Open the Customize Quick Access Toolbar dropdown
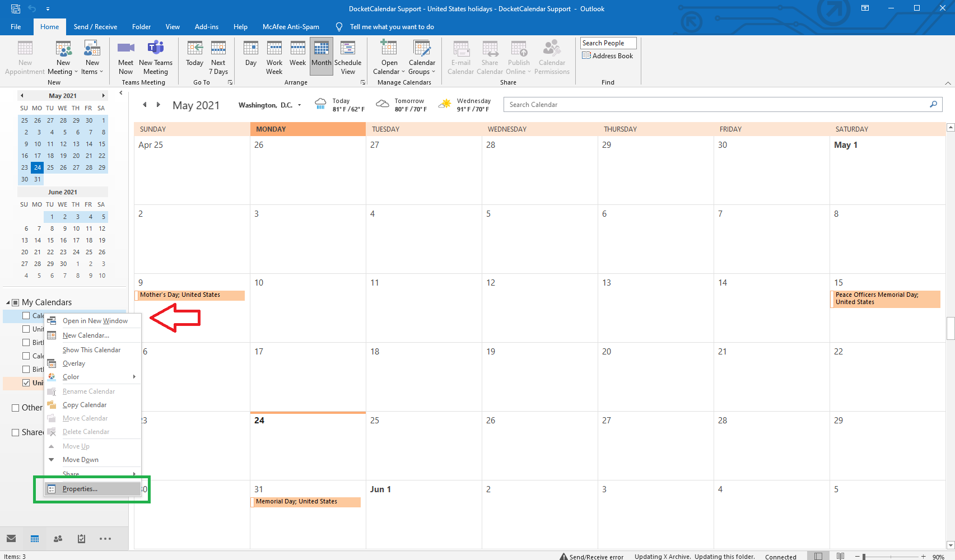 [x=48, y=8]
